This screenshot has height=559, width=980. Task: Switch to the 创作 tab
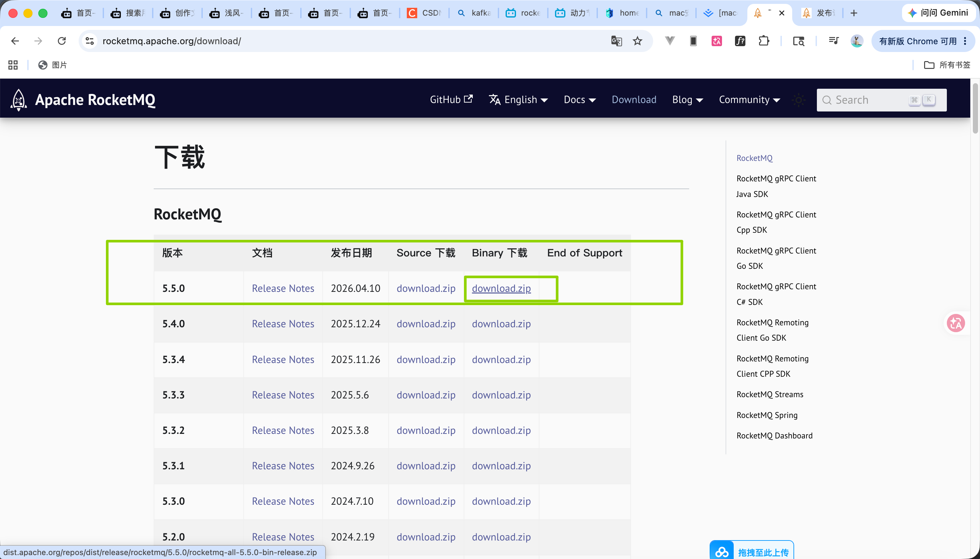click(177, 13)
